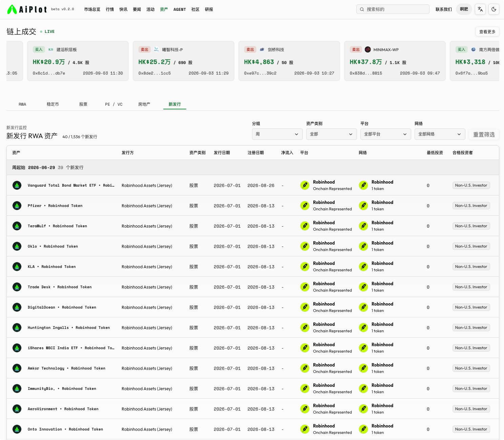Switch to the PE / VC tab
504x440 pixels.
pos(114,104)
